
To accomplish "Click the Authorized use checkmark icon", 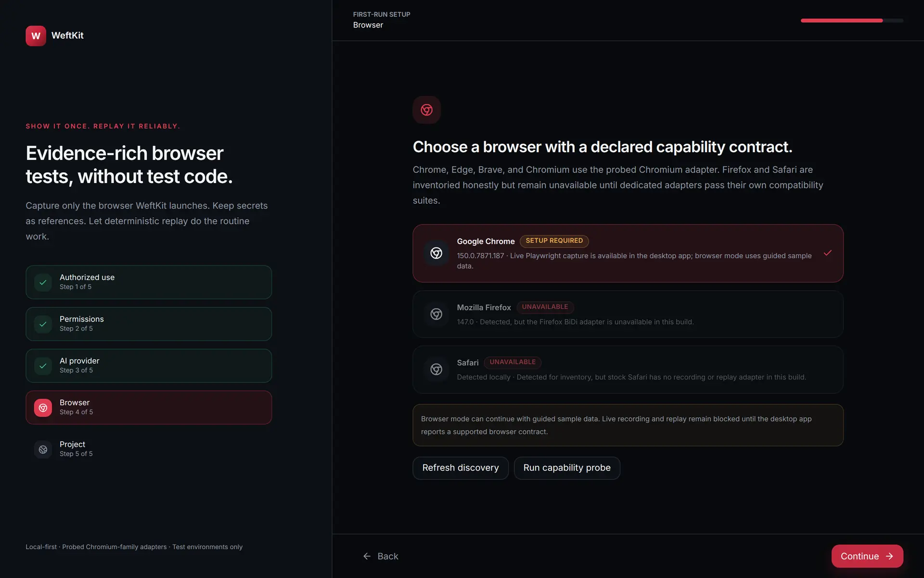I will pyautogui.click(x=43, y=282).
